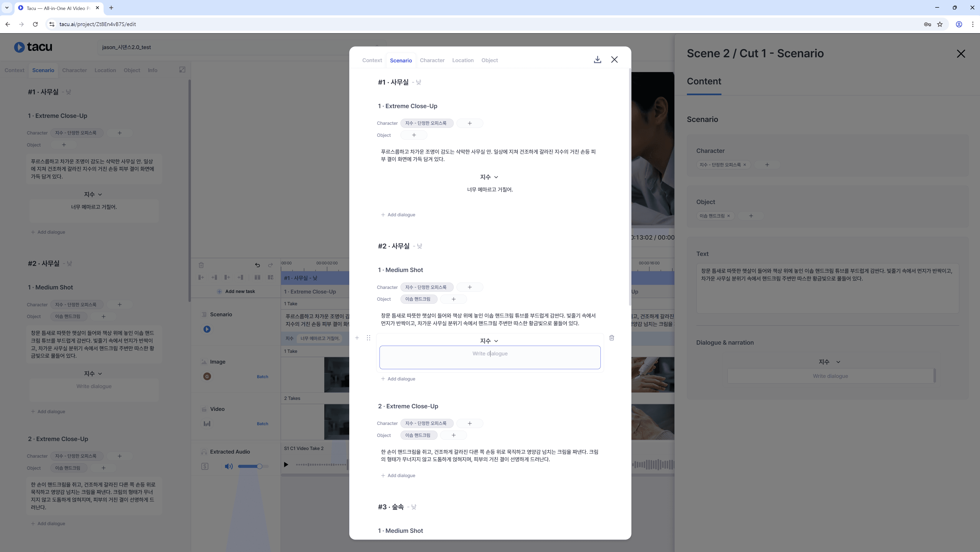Switch to Character tab in modal
This screenshot has height=552, width=980.
click(x=432, y=60)
